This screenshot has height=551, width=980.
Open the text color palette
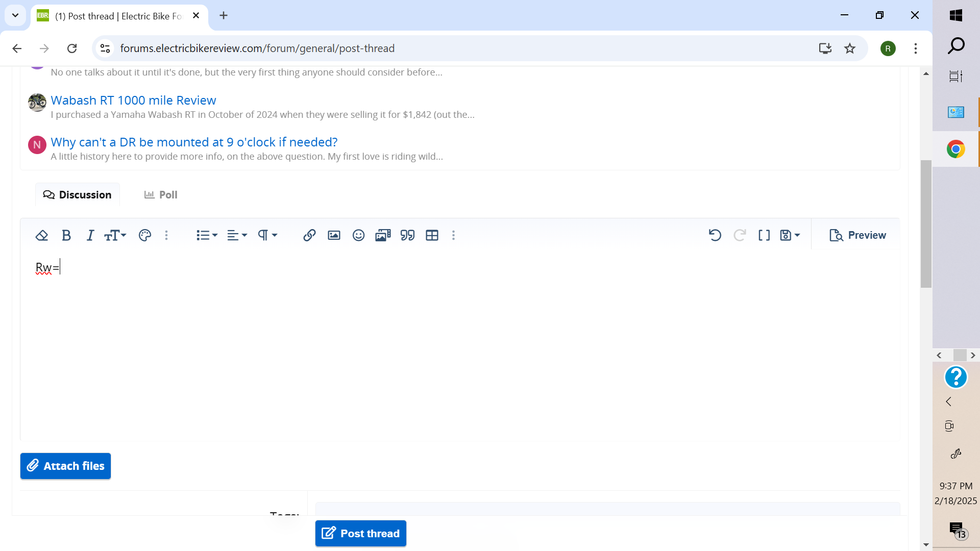(145, 235)
